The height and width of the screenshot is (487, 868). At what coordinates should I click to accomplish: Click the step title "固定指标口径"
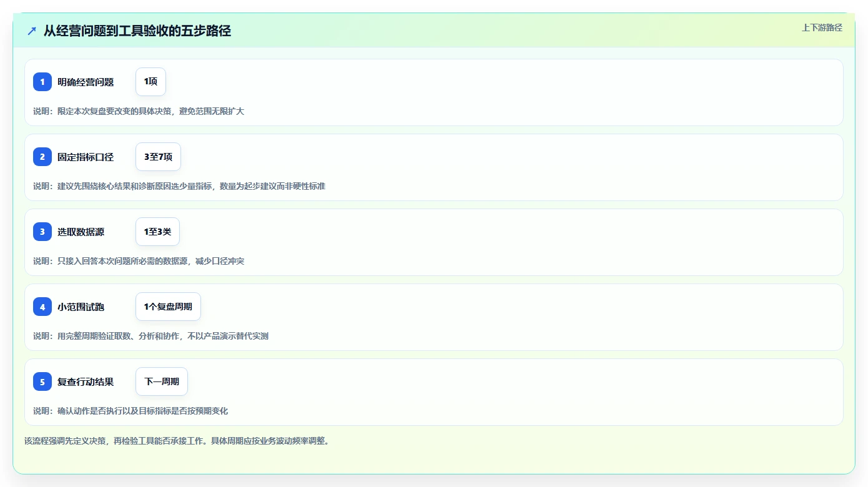[x=86, y=157]
